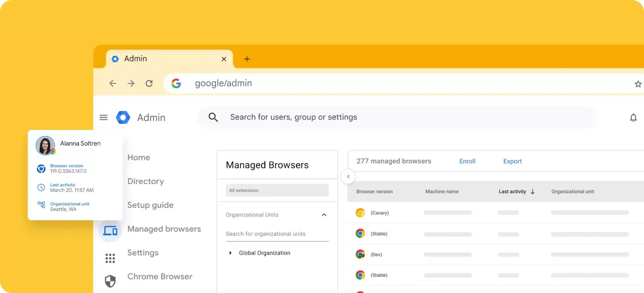Open Directory in the sidebar
The width and height of the screenshot is (644, 293).
pos(145,181)
